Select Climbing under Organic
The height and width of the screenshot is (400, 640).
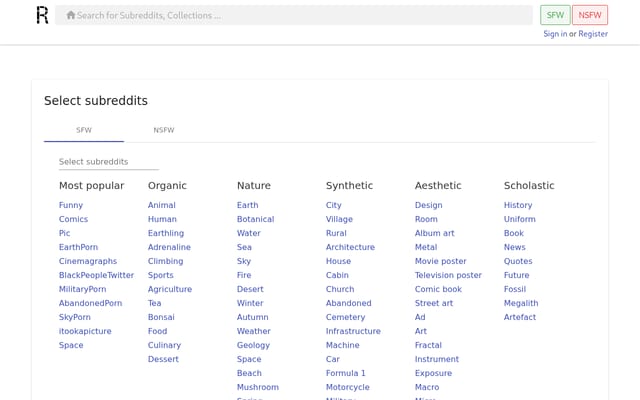point(165,261)
